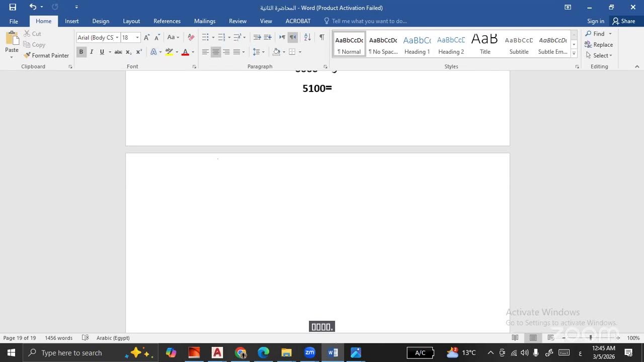Toggle Bold formatting

pos(81,52)
